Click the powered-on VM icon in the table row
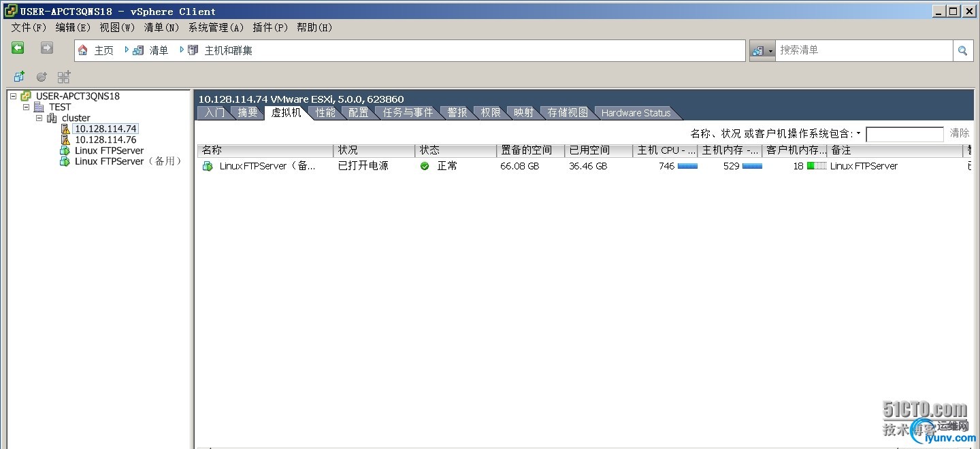Screen dimensions: 980x449 point(208,166)
